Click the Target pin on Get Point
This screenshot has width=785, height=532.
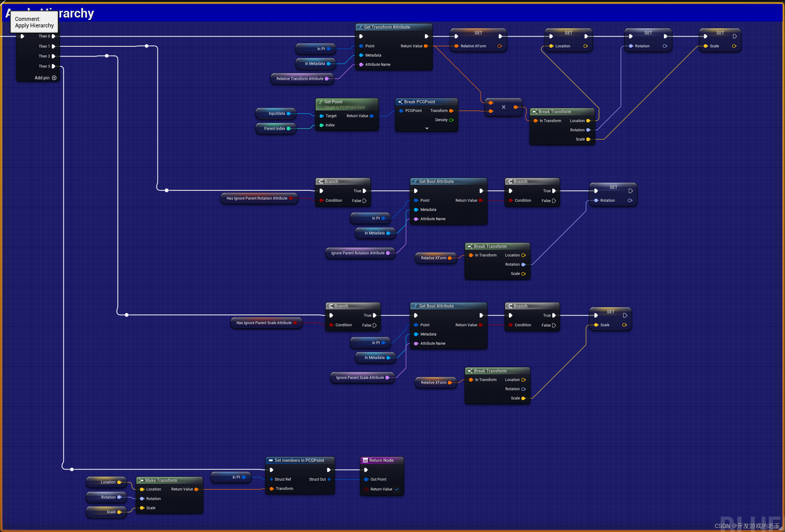point(321,116)
